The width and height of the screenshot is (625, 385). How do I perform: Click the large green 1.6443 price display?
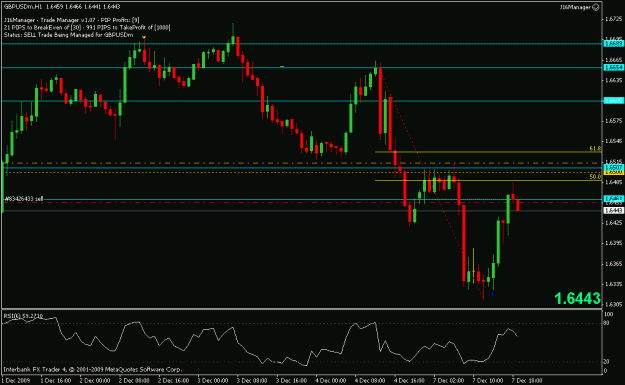pyautogui.click(x=577, y=298)
